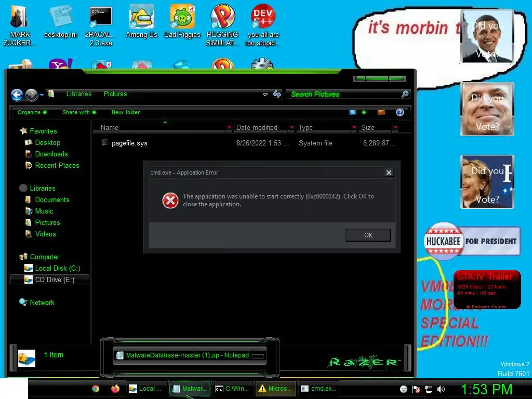Image resolution: width=532 pixels, height=399 pixels.
Task: Select Bad Piggies desktop icon
Action: point(182,21)
